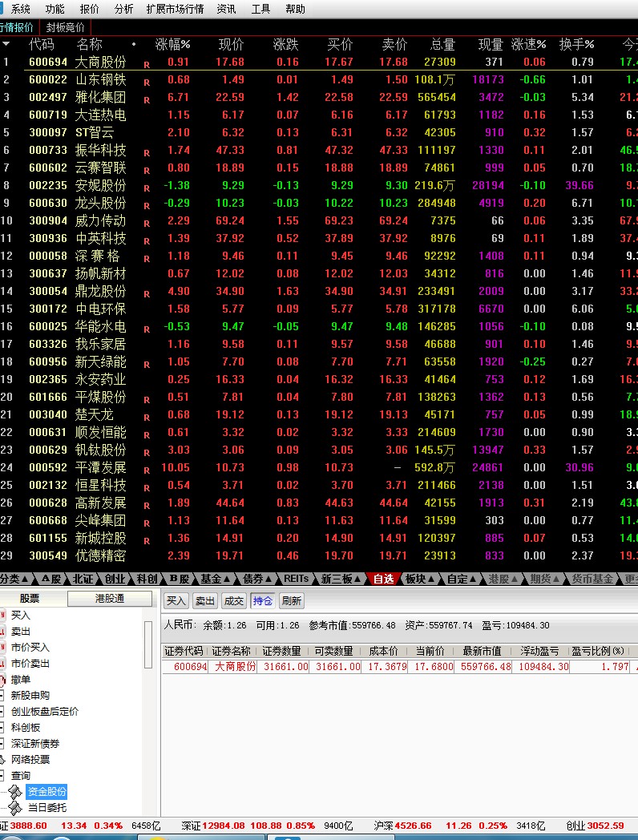
Task: Click the trading tree vertical scrollbar
Action: coord(148,644)
